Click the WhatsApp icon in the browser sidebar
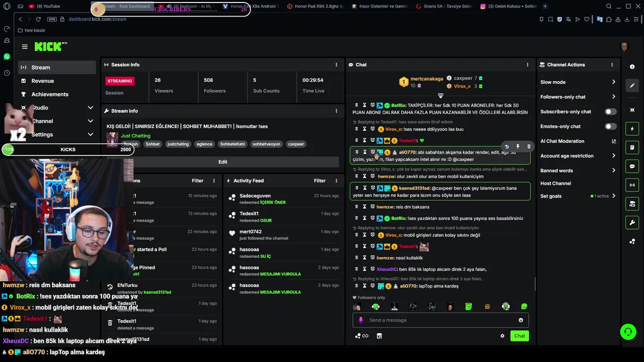The width and height of the screenshot is (644, 362). tap(7, 57)
